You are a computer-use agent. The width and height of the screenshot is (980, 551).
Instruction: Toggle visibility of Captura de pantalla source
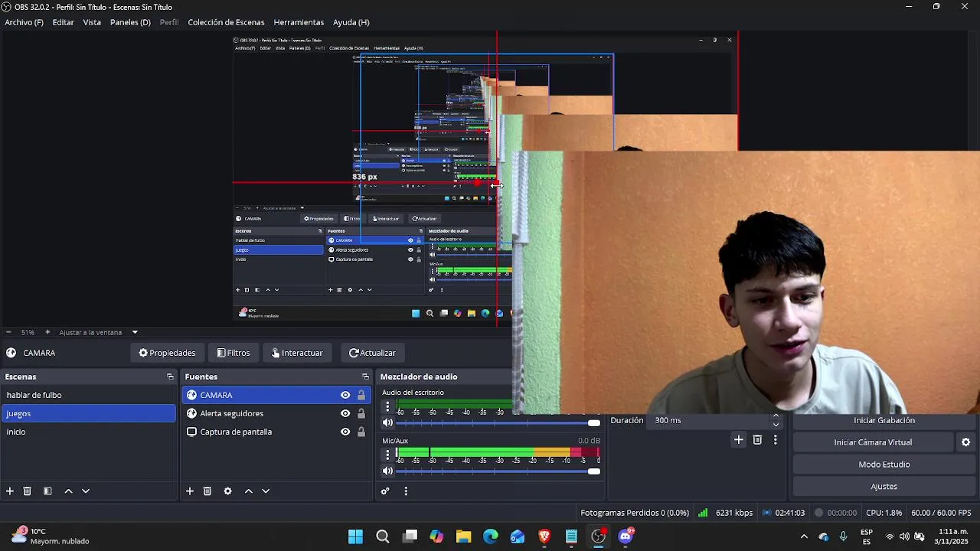[x=345, y=432]
